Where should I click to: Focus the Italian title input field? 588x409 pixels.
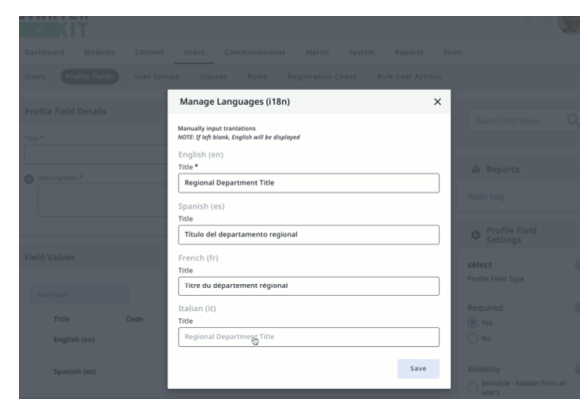click(x=309, y=337)
